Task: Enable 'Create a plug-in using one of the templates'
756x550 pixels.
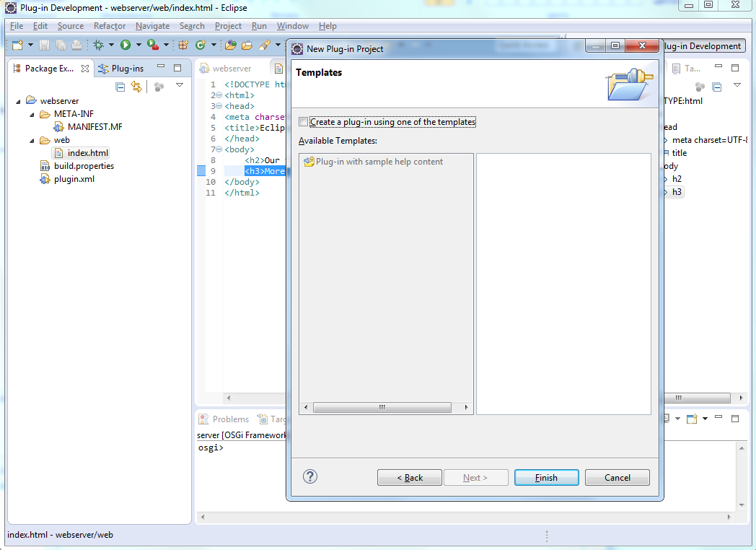Action: pyautogui.click(x=303, y=122)
